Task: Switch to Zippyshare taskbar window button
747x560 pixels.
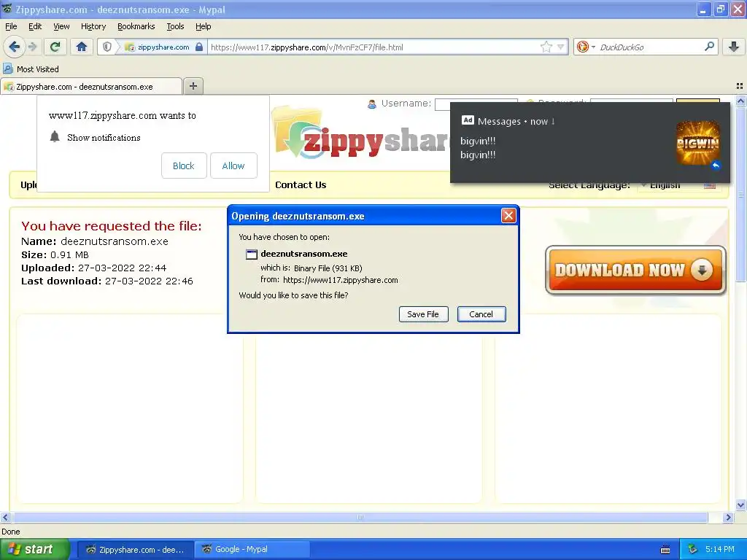Action: (135, 550)
